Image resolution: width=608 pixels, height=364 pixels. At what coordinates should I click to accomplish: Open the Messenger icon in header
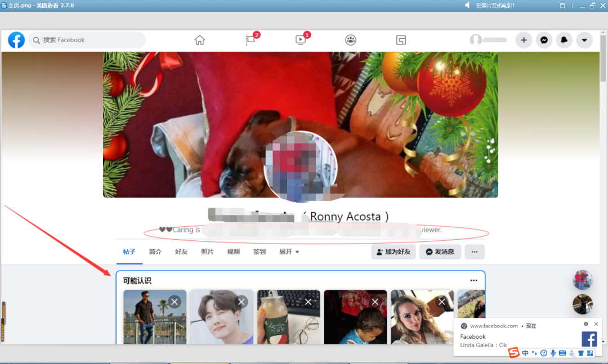pos(544,40)
